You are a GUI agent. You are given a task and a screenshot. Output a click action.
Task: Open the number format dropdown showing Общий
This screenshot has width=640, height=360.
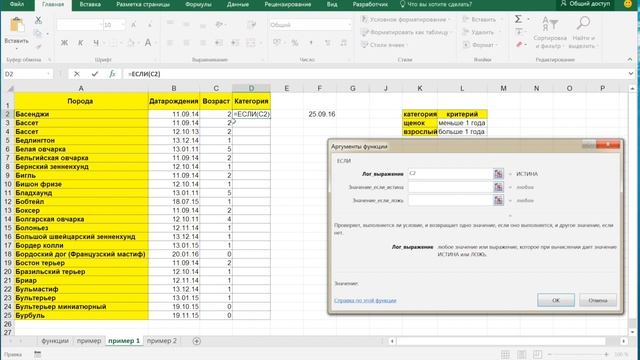[x=349, y=25]
